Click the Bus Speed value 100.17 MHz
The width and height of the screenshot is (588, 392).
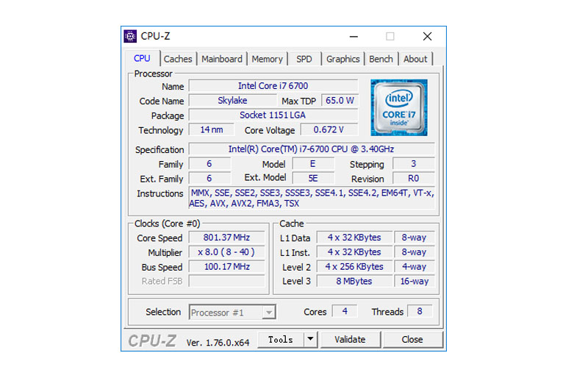(227, 267)
